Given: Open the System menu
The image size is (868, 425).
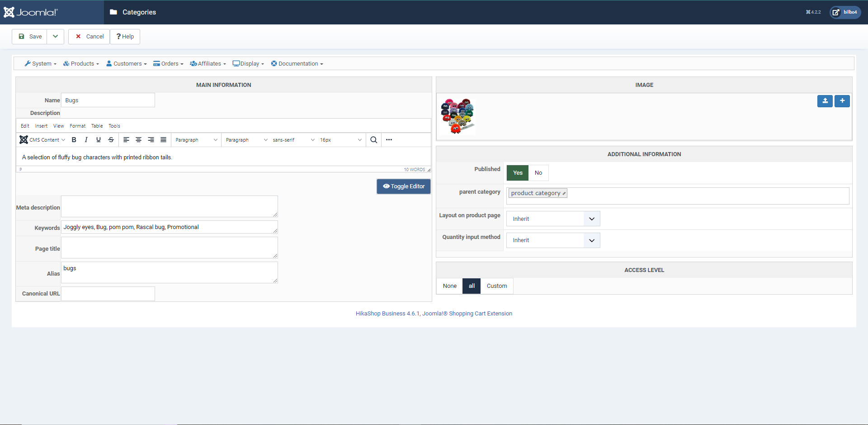Looking at the screenshot, I should coord(41,64).
